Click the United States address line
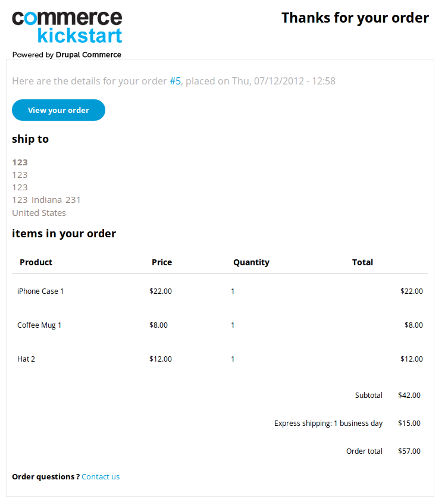 [39, 213]
